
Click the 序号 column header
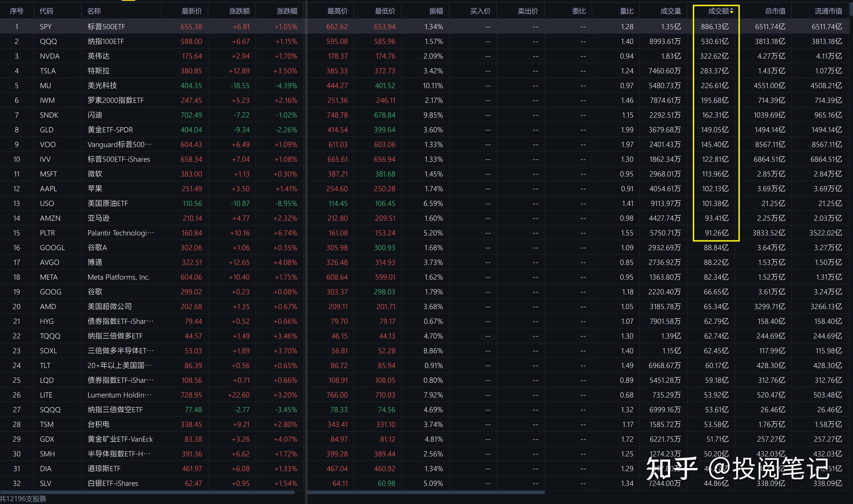pyautogui.click(x=16, y=11)
